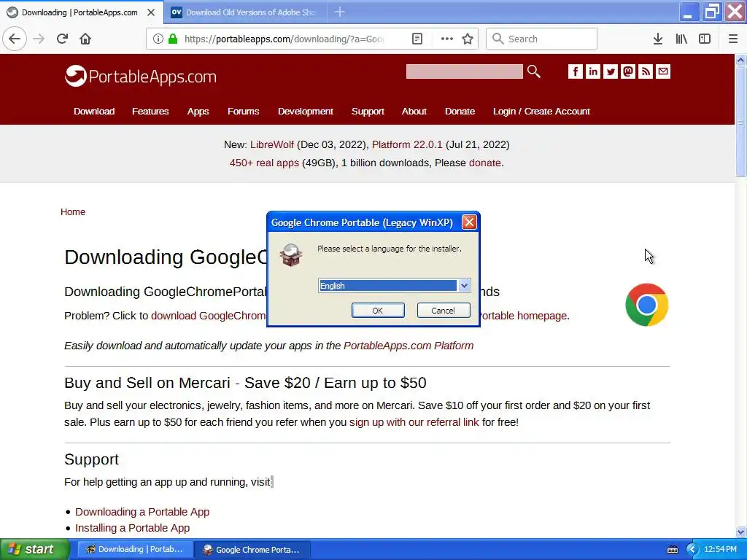Open the Donate menu item
747x560 pixels.
click(460, 112)
